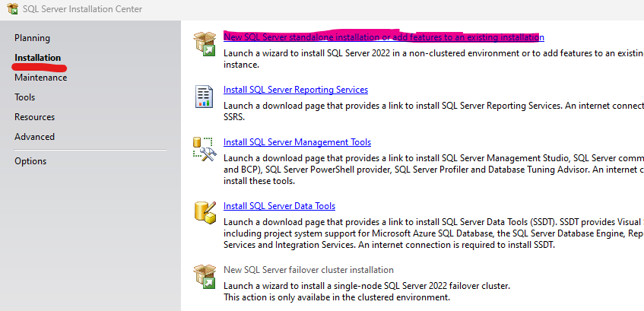
Task: Click Install SQL Server Data Tools link
Action: [x=279, y=206]
